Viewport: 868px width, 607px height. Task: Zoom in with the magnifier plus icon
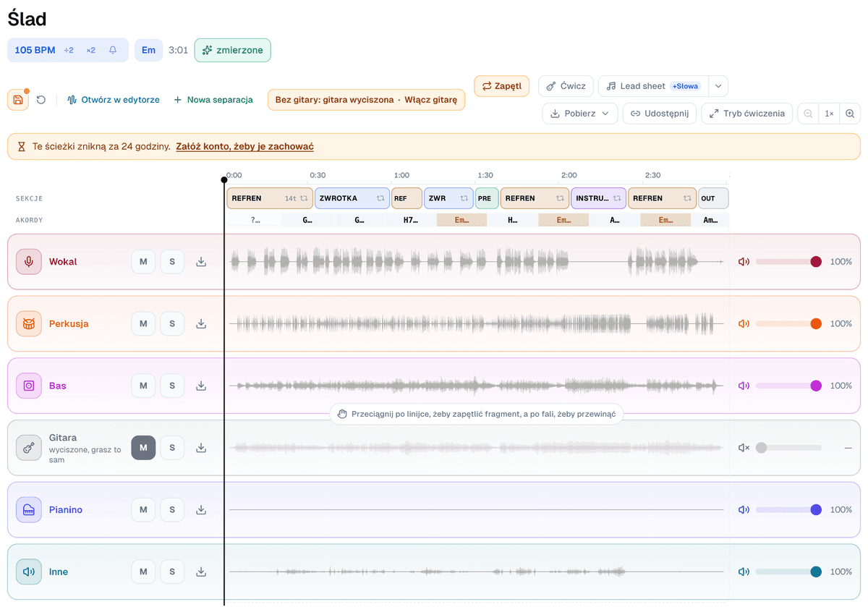[850, 114]
